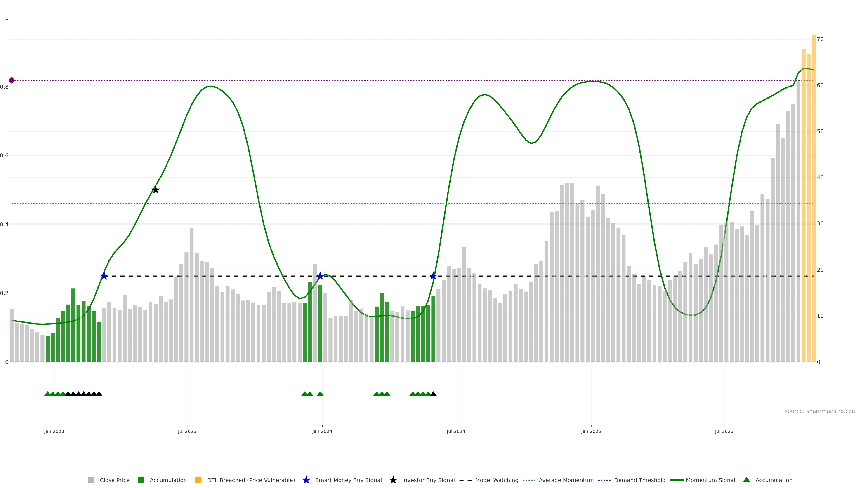
Task: Click the blue star before Jul 2024
Action: pos(433,276)
